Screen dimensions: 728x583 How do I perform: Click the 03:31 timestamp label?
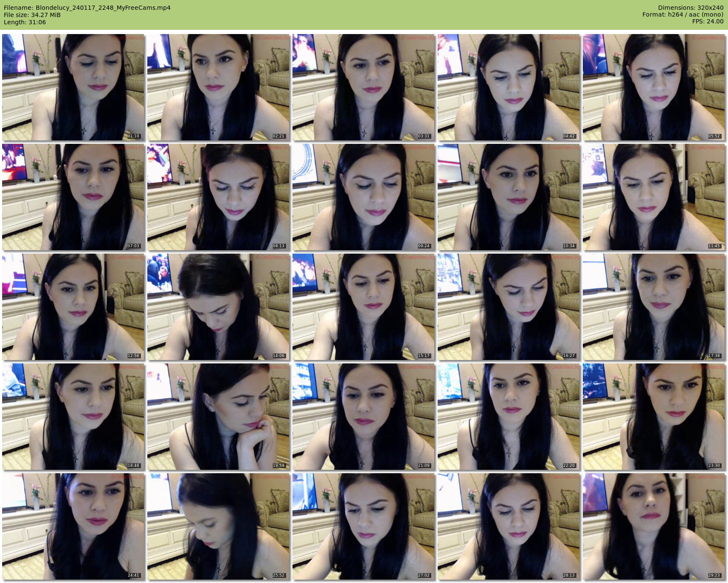424,136
